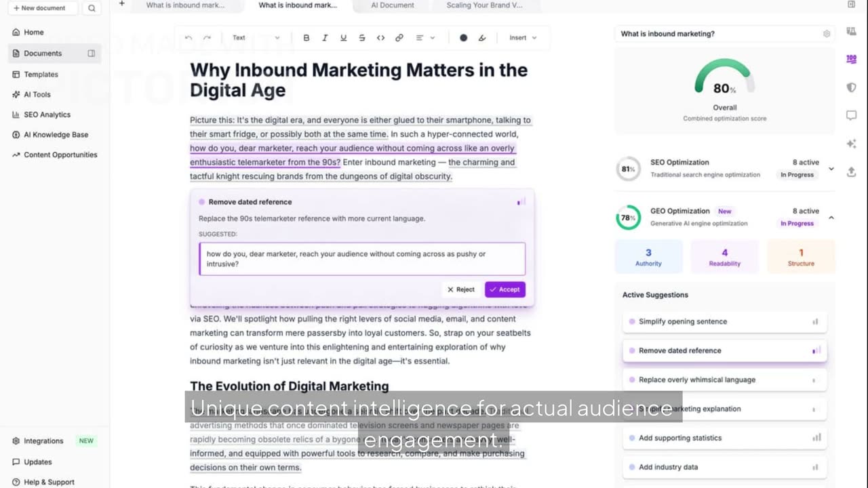868x488 pixels.
Task: Switch to the AI Document tab
Action: tap(393, 5)
